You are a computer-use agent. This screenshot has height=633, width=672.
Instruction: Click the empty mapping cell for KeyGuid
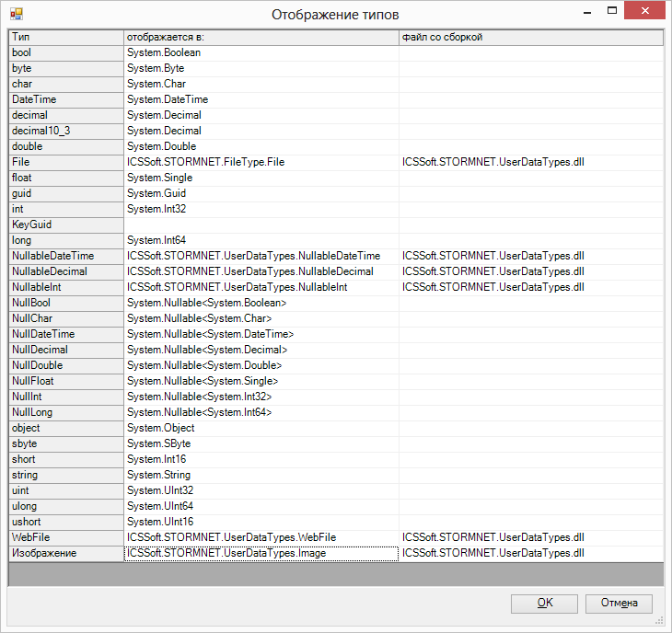click(261, 224)
